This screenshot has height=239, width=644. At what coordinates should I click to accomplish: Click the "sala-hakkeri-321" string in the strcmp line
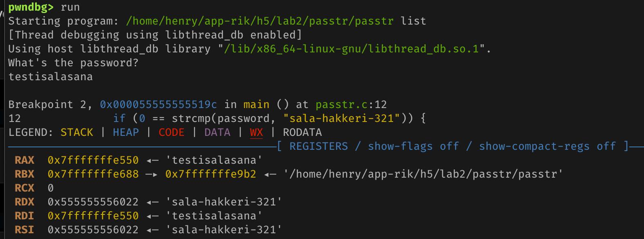(x=341, y=119)
